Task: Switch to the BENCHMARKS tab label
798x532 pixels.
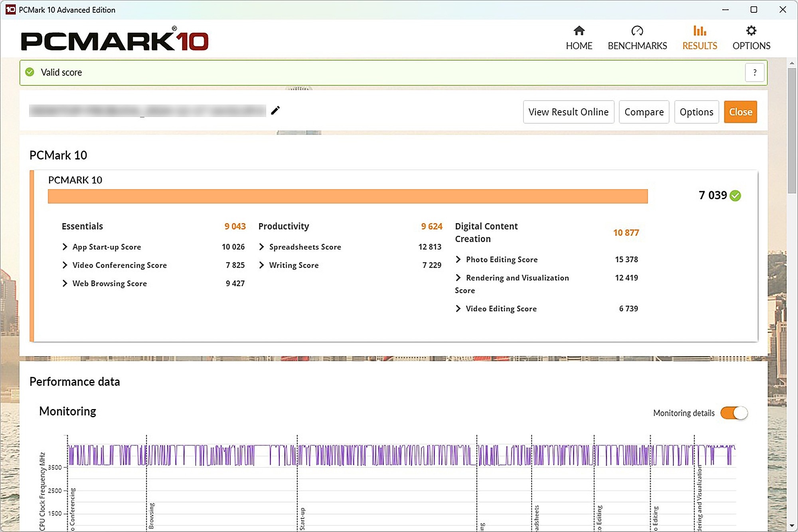Action: tap(637, 46)
